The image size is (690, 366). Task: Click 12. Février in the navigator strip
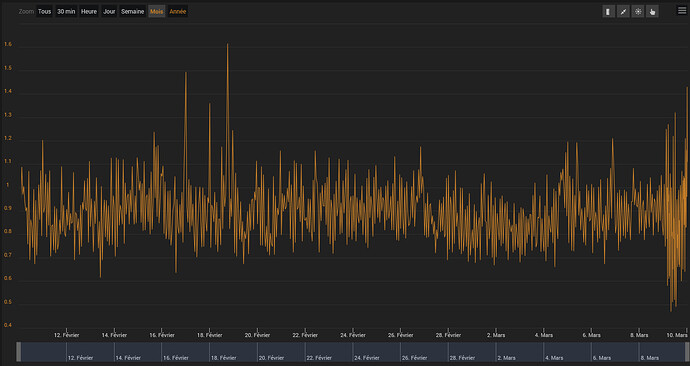pyautogui.click(x=81, y=358)
